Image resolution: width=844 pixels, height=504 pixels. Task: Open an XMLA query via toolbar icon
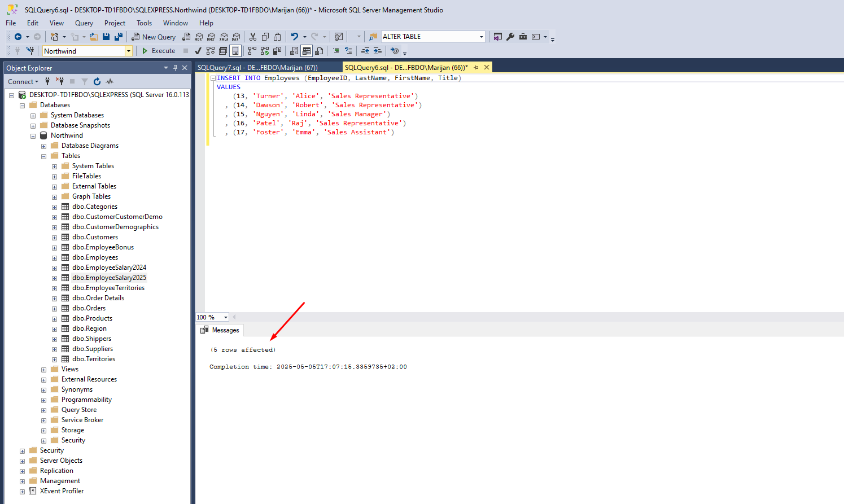click(x=224, y=37)
